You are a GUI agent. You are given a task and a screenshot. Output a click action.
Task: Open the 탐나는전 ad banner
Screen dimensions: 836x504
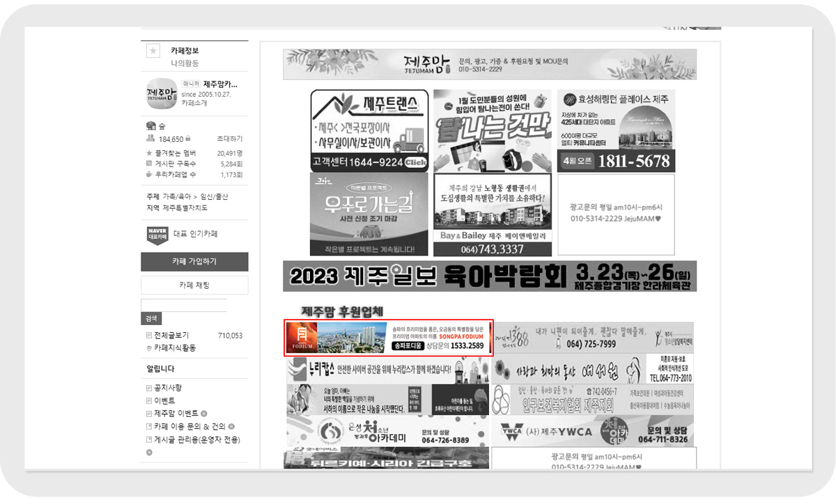pyautogui.click(x=493, y=131)
